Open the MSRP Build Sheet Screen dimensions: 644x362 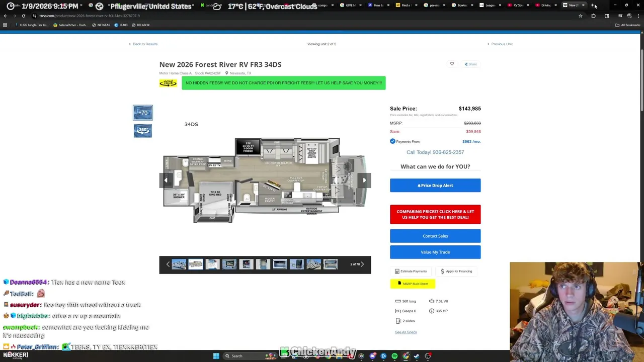[x=413, y=284]
